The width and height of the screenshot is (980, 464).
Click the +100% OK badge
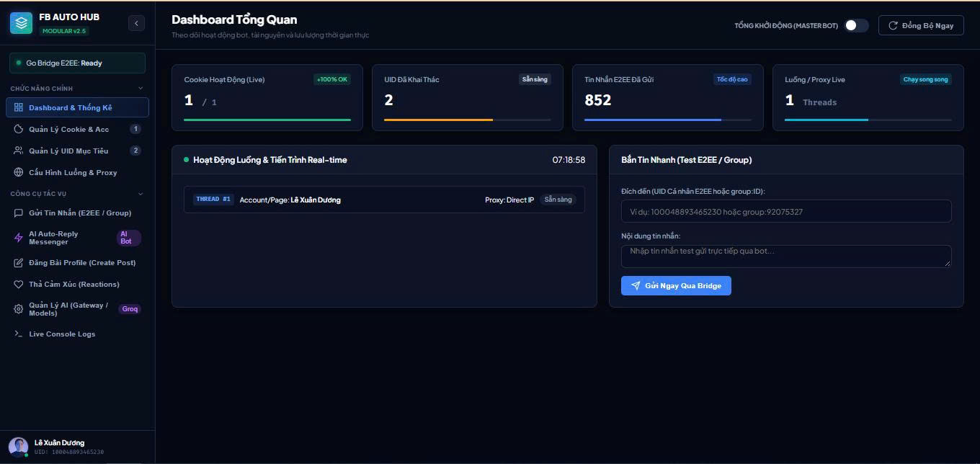click(x=332, y=79)
